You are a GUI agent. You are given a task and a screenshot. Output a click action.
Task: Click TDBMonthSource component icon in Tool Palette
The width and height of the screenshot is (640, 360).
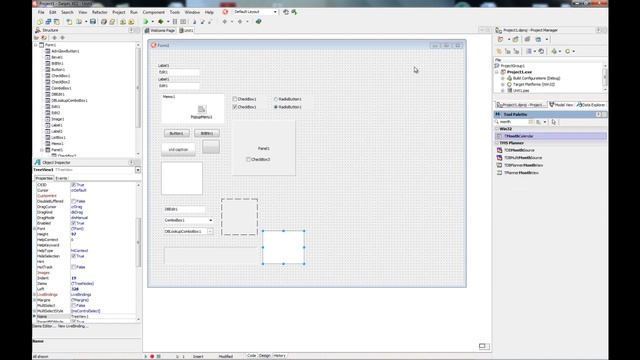(499, 150)
